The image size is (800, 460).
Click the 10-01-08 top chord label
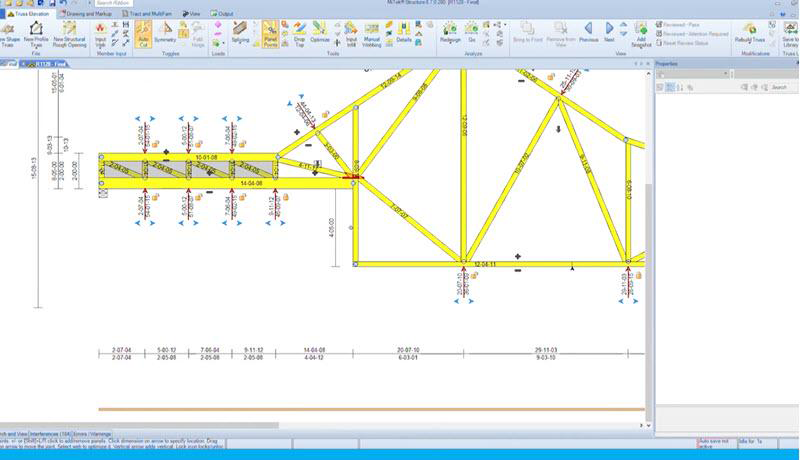[x=207, y=158]
